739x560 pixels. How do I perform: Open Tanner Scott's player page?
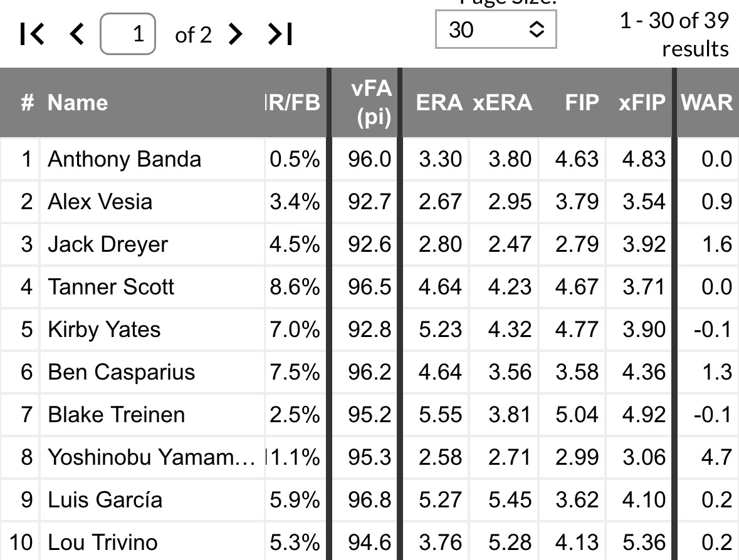tap(110, 287)
